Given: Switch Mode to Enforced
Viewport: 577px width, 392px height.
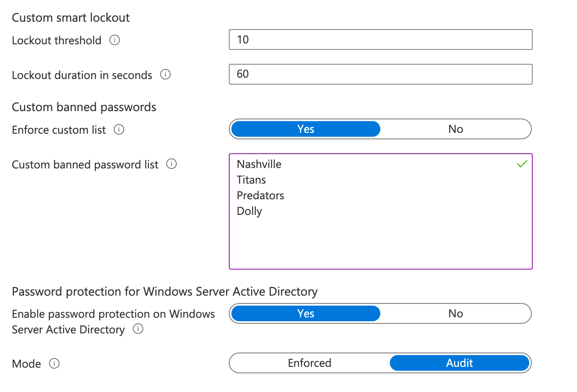Looking at the screenshot, I should pyautogui.click(x=310, y=363).
